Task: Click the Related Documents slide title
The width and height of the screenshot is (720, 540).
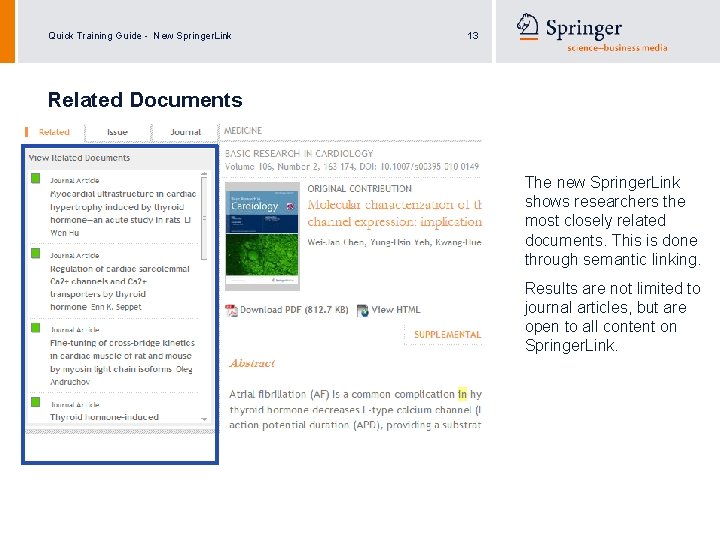Action: 145,100
